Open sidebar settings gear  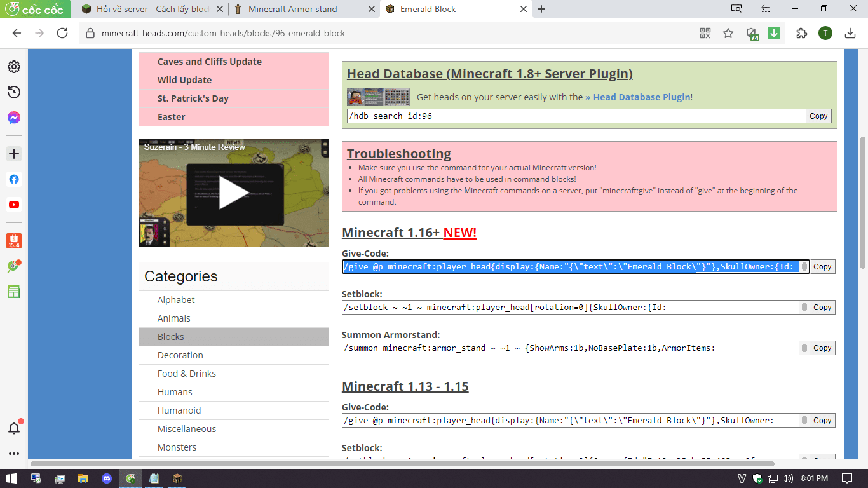[14, 67]
